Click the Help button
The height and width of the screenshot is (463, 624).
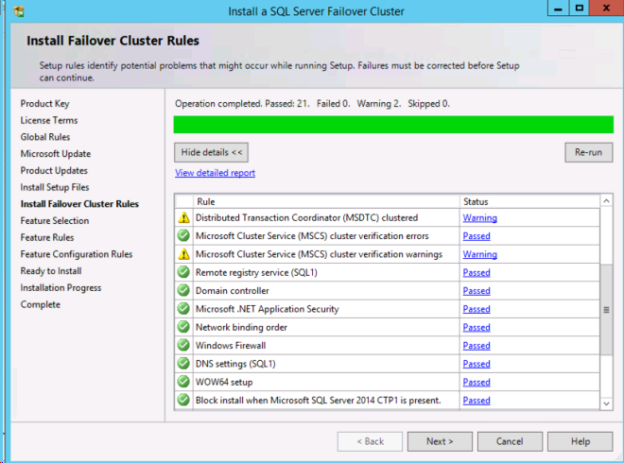click(580, 442)
